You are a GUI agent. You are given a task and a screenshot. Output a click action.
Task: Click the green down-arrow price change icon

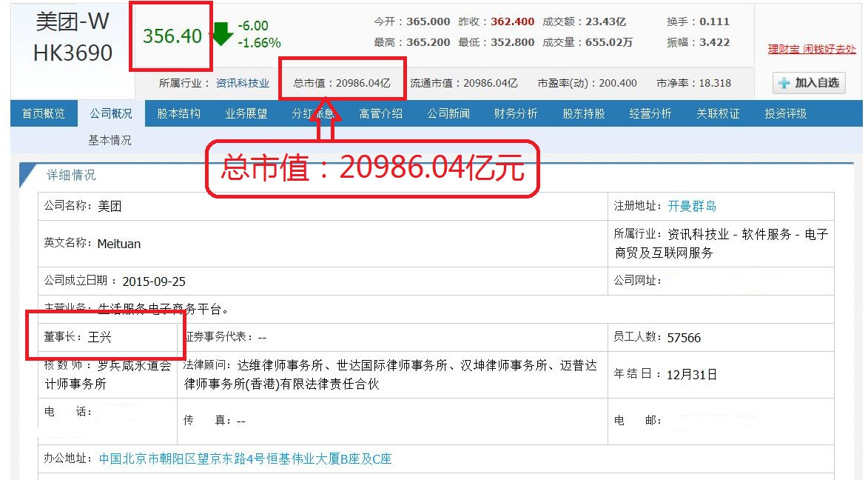click(223, 34)
